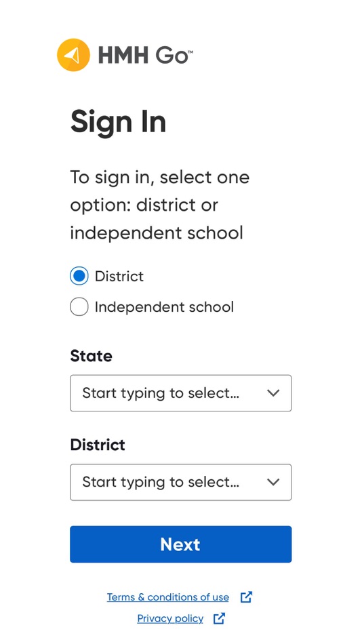The height and width of the screenshot is (644, 362).
Task: Click the Next button
Action: [181, 544]
